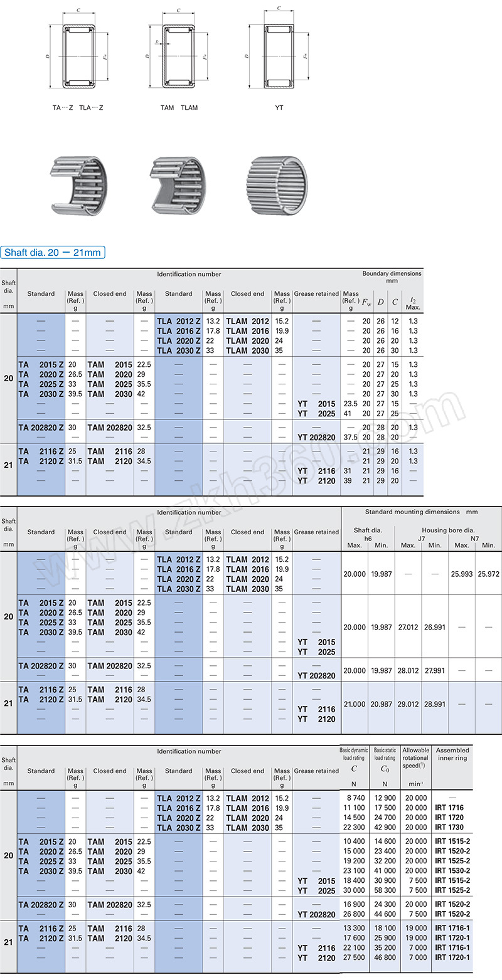This screenshot has height=980, width=502.
Task: Select the static load value 46 800
Action: (x=385, y=957)
